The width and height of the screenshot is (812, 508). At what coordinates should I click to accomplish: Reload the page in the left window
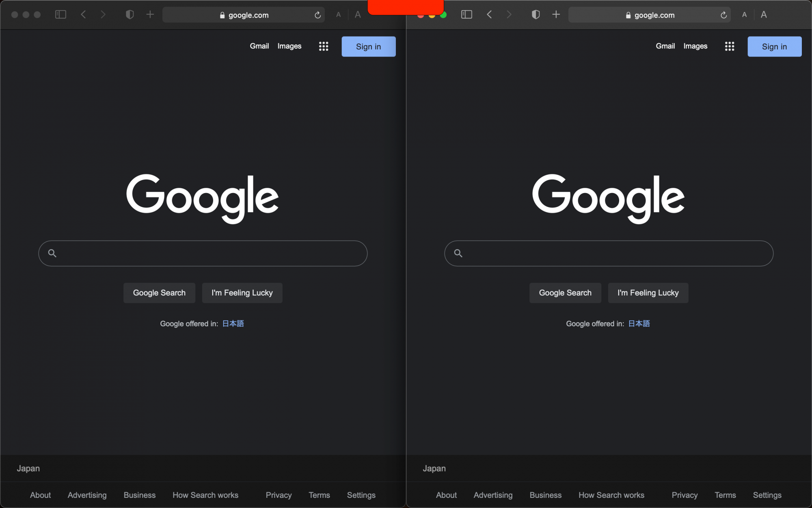[317, 15]
